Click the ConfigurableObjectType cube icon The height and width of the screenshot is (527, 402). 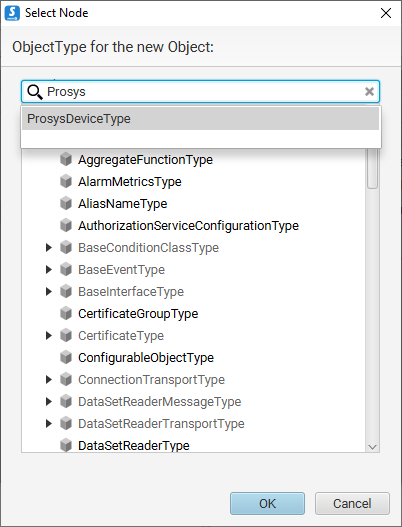coord(66,358)
